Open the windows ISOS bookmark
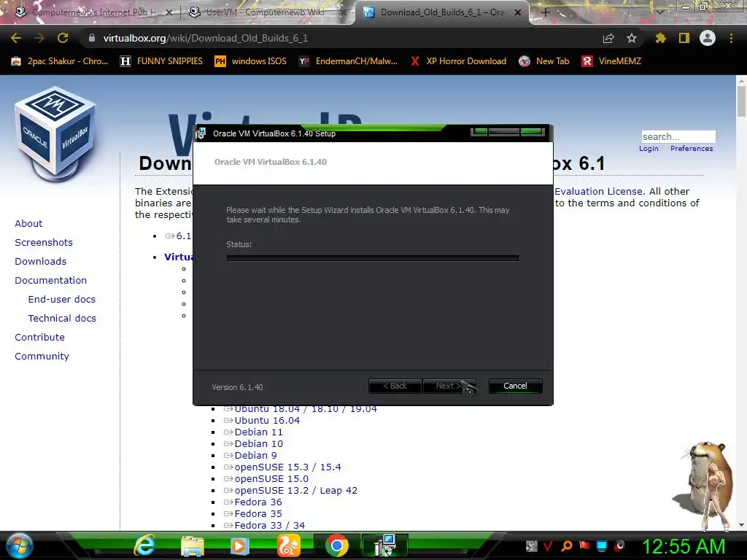Viewport: 747px width, 560px height. (251, 61)
